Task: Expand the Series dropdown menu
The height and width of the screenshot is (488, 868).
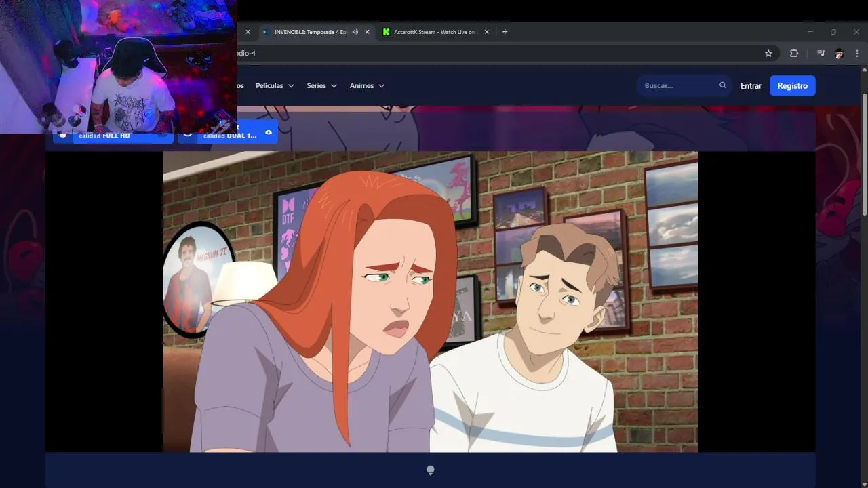Action: pyautogui.click(x=321, y=86)
